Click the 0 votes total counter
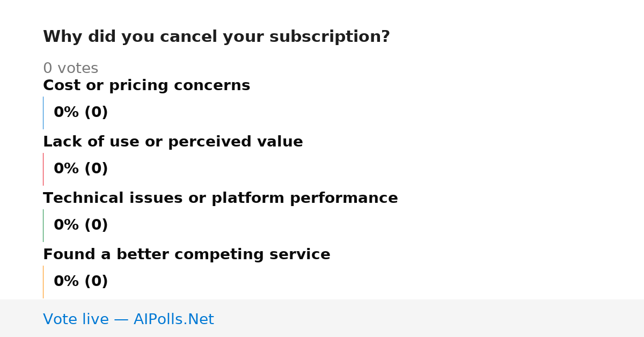644x337 pixels. [70, 69]
